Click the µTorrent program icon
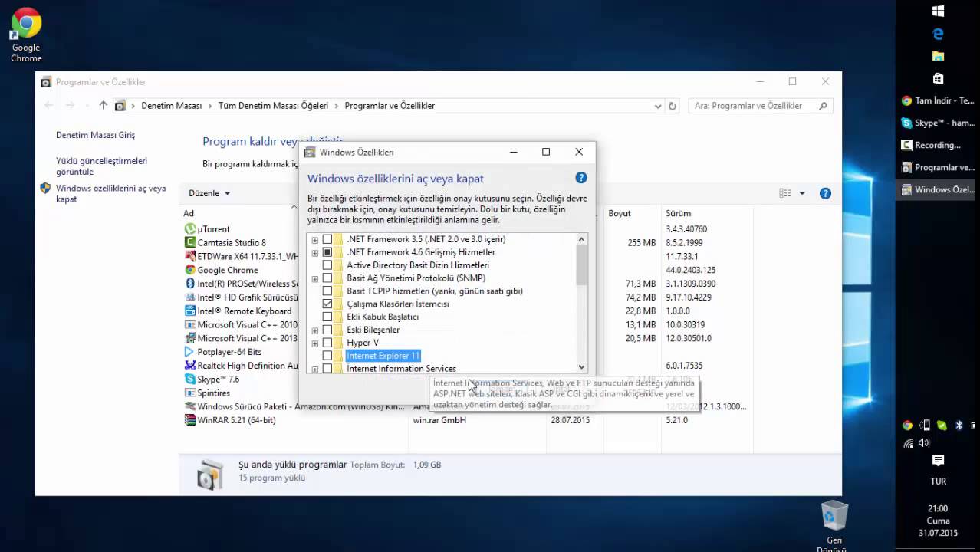Image resolution: width=980 pixels, height=552 pixels. click(190, 228)
